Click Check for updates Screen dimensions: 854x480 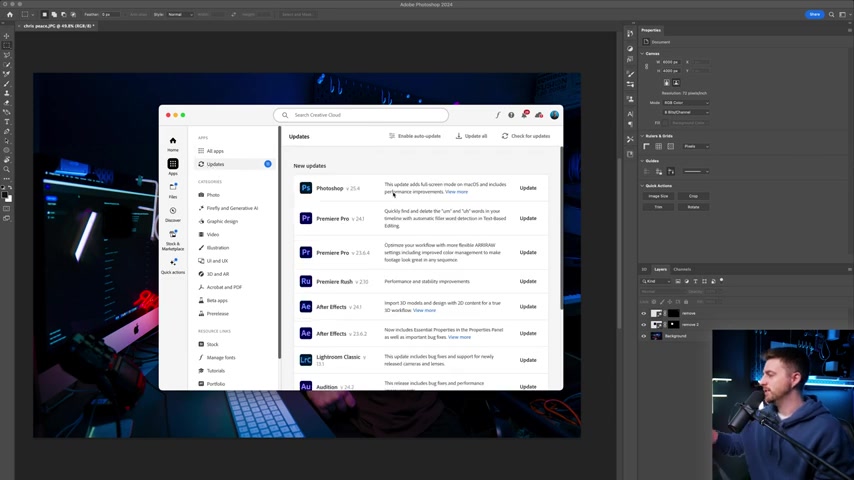tap(526, 136)
